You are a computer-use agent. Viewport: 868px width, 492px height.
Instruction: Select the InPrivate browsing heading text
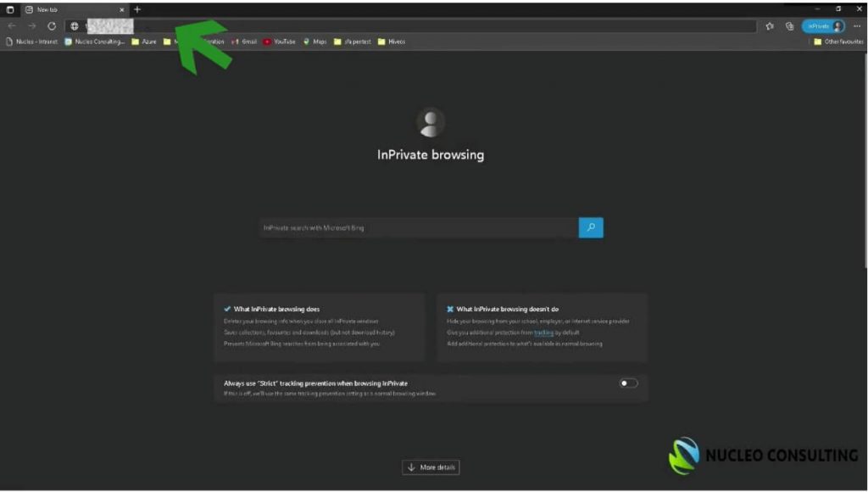pyautogui.click(x=431, y=154)
